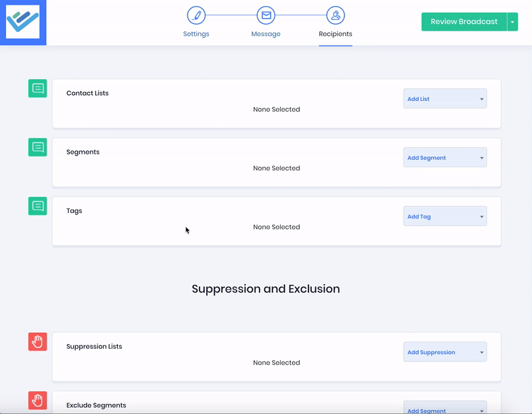Open the Add Suppression dropdown

[445, 352]
